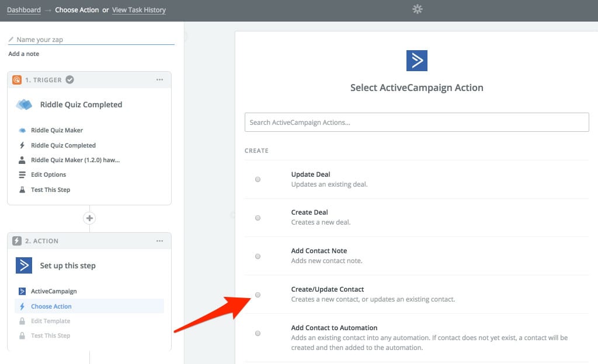The image size is (598, 364).
Task: Click the ActiveCampaign logo beside Set up this step
Action: coord(24,265)
